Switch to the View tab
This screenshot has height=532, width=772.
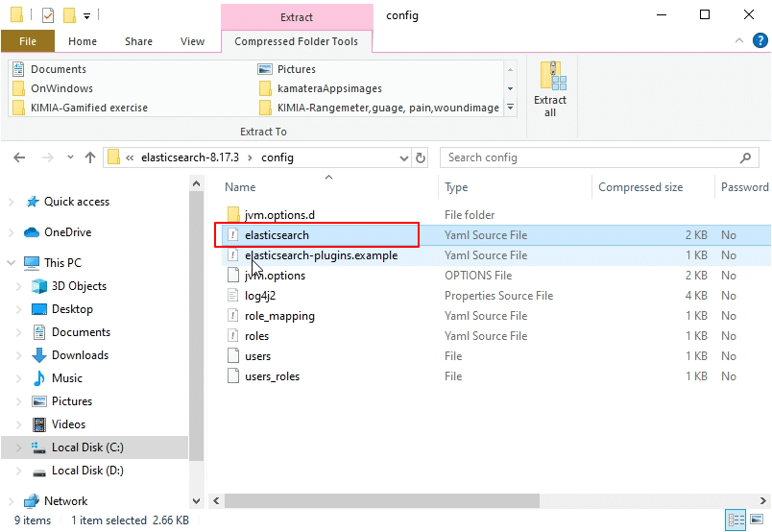[x=192, y=41]
